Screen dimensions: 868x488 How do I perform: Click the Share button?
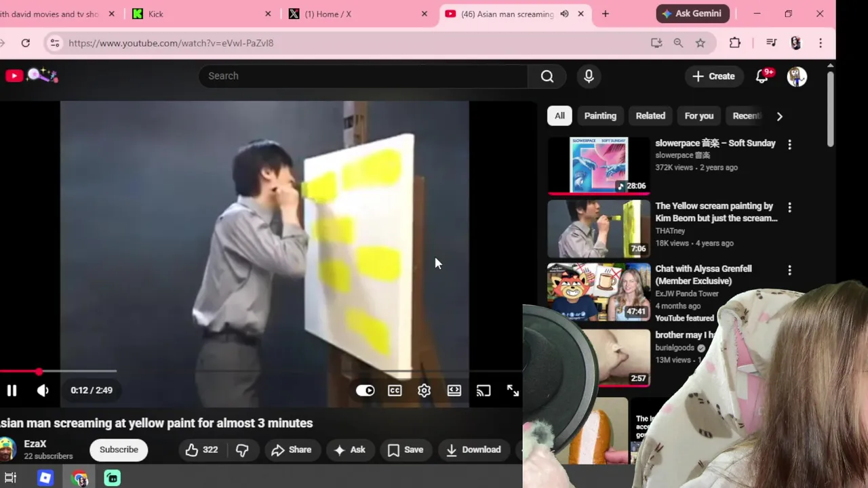(x=292, y=450)
